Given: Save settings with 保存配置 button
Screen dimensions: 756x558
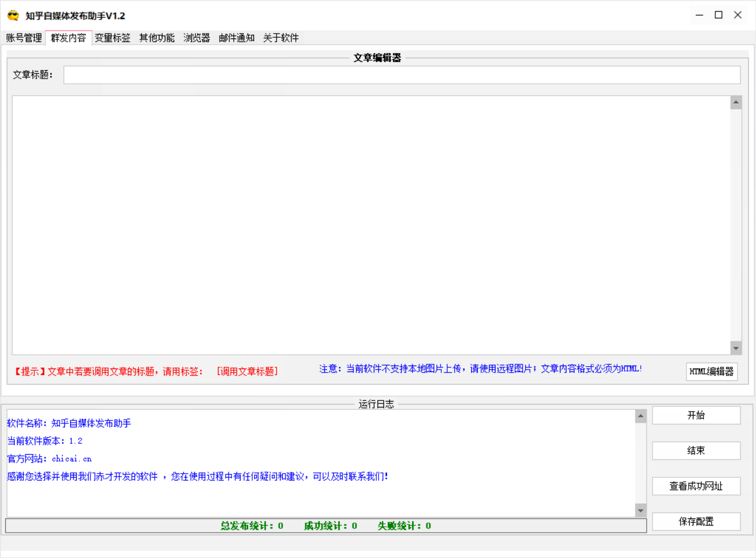Looking at the screenshot, I should coord(696,521).
